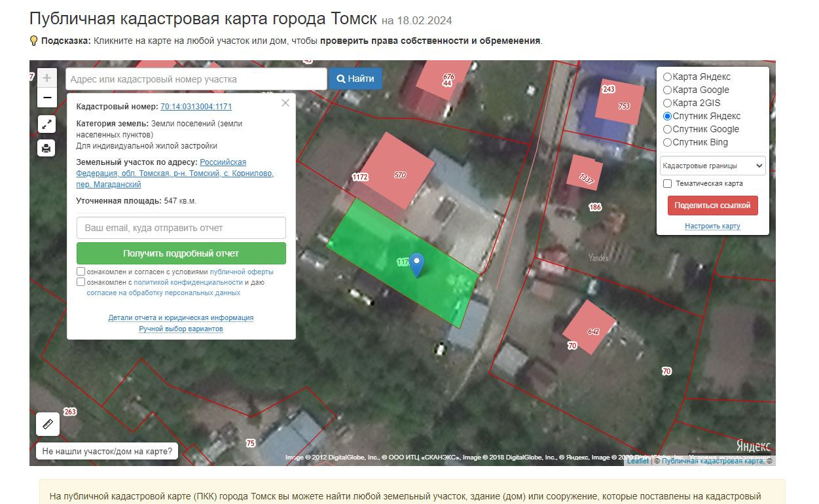Select Спутник Яндекс satellite layer
This screenshot has width=819, height=504.
[668, 116]
